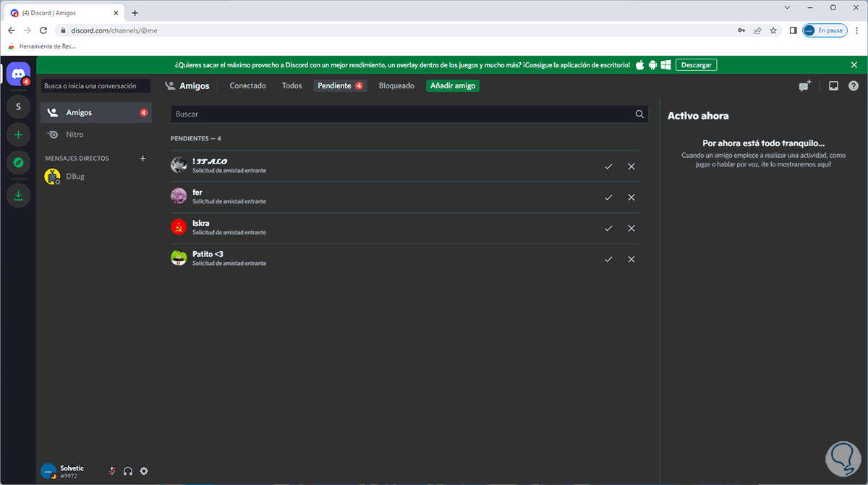Screen dimensions: 868x485
Task: Bookmark this page with the star icon
Action: click(x=773, y=30)
